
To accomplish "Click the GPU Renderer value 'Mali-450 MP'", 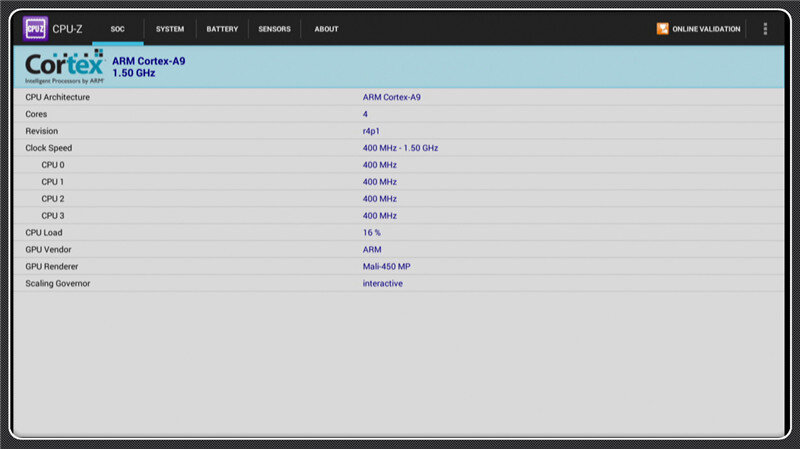I will pyautogui.click(x=386, y=266).
